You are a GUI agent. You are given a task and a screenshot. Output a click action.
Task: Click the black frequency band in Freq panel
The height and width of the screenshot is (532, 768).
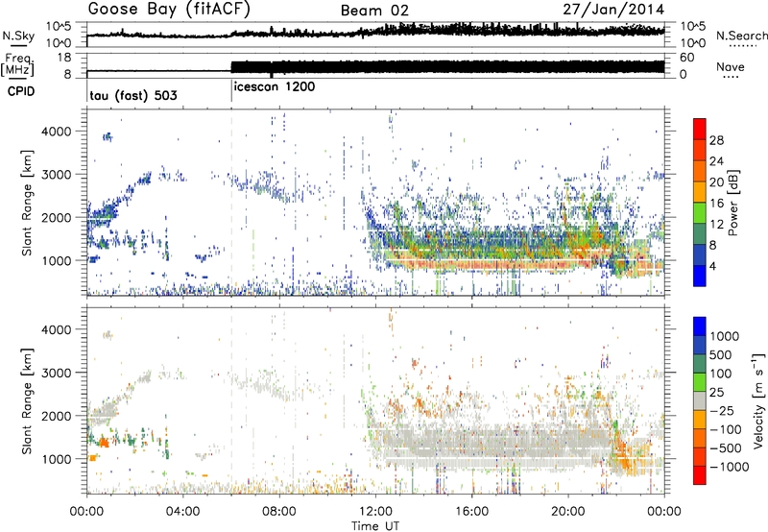447,67
